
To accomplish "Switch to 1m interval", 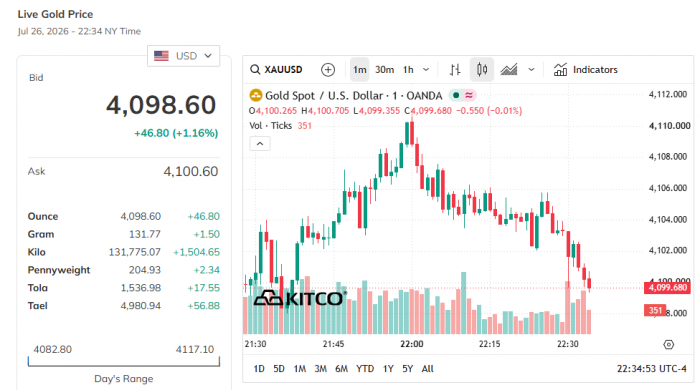I will [359, 70].
